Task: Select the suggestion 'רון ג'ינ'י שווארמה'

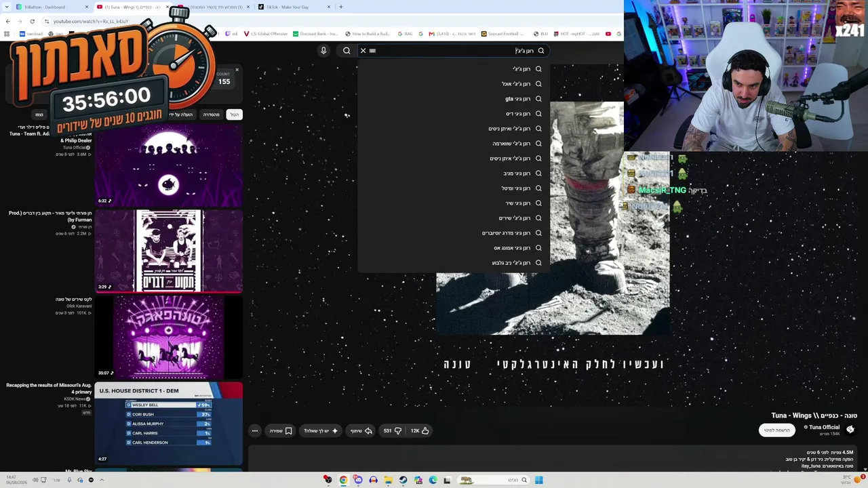Action: click(453, 144)
